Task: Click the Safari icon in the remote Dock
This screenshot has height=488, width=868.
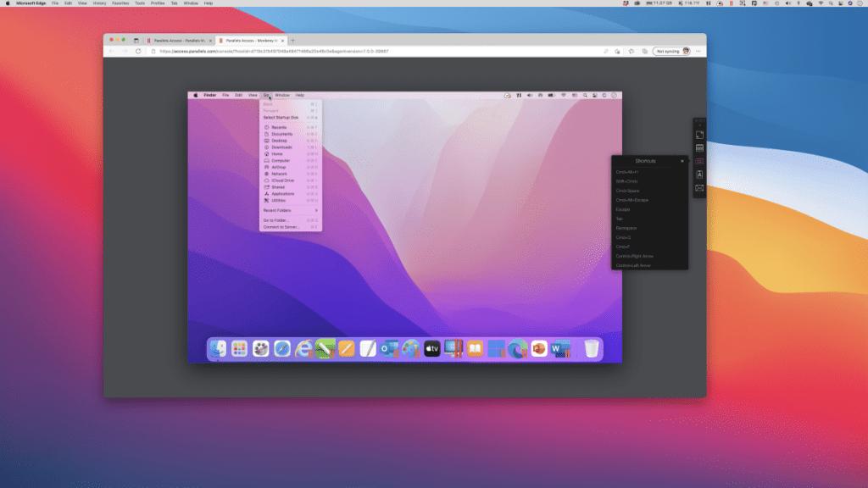Action: (x=282, y=349)
